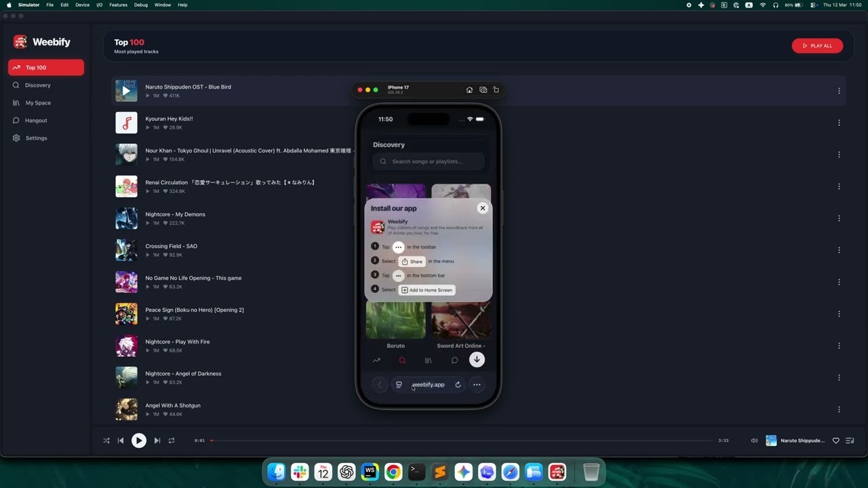Toggle shuffle in the player bar
The image size is (868, 488).
[x=106, y=441]
